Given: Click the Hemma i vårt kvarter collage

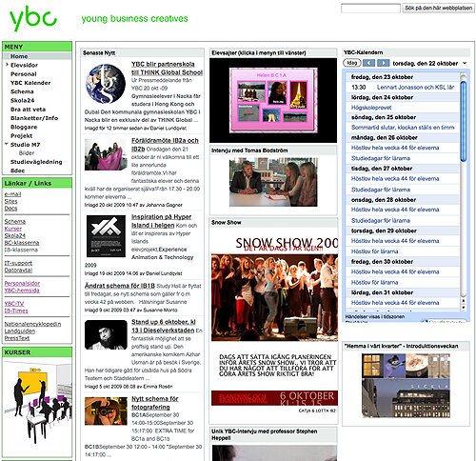Looking at the screenshot, I should point(406,386).
